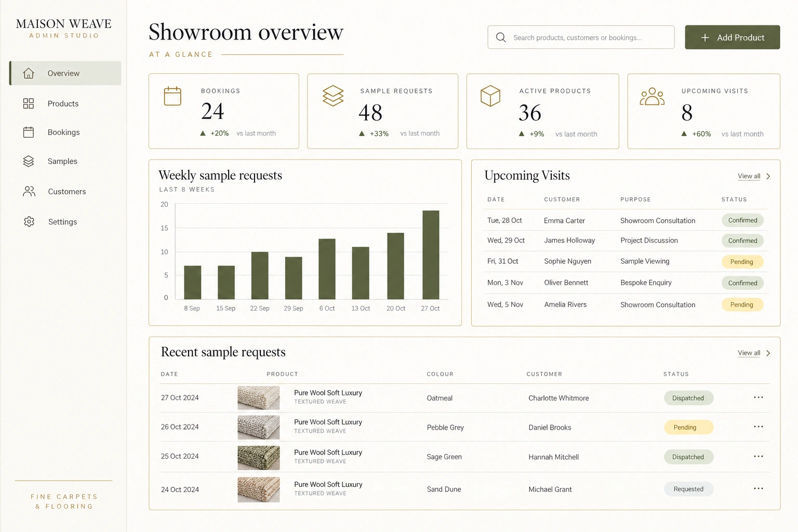Screen dimensions: 798x532
Task: Click the Bookings calendar icon in sidebar
Action: point(29,132)
